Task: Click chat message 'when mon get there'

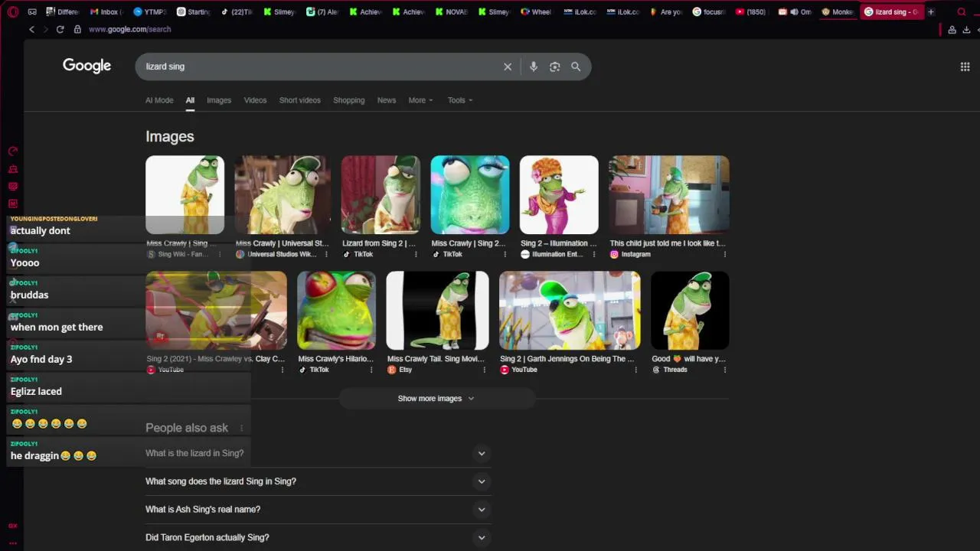Action: coord(57,327)
